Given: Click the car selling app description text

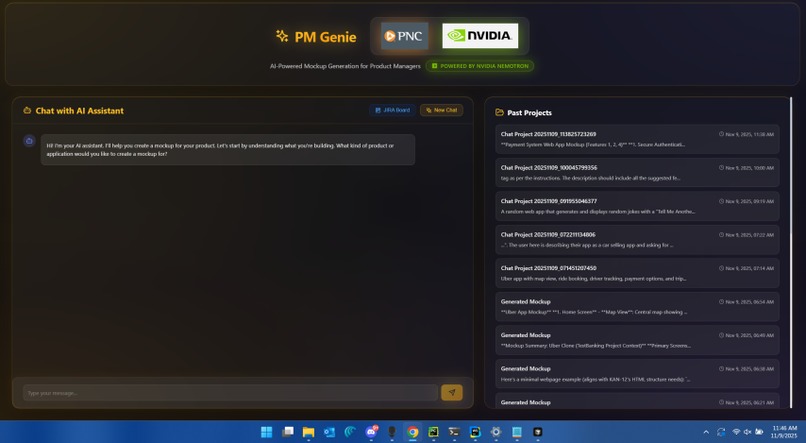Looking at the screenshot, I should pos(587,245).
